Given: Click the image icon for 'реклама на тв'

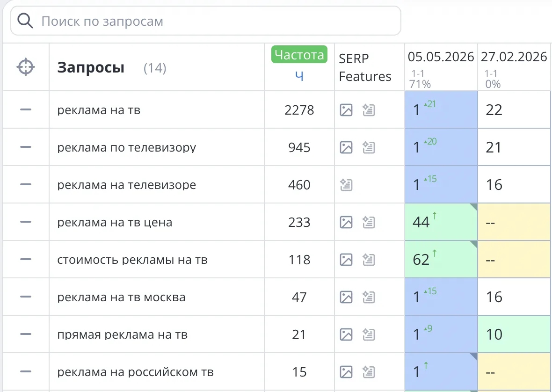Looking at the screenshot, I should [x=346, y=110].
